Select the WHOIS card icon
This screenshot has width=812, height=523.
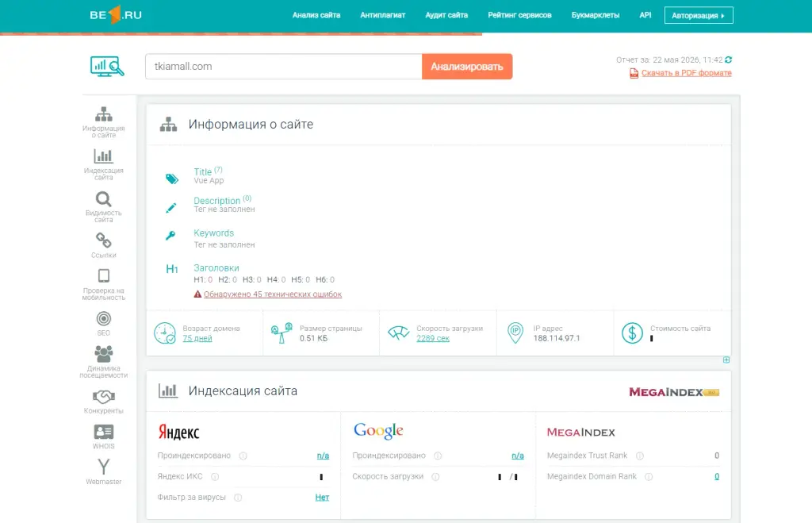(x=104, y=432)
